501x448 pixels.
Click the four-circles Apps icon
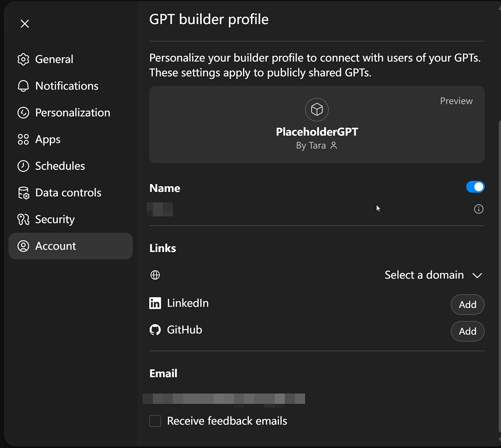(x=23, y=140)
